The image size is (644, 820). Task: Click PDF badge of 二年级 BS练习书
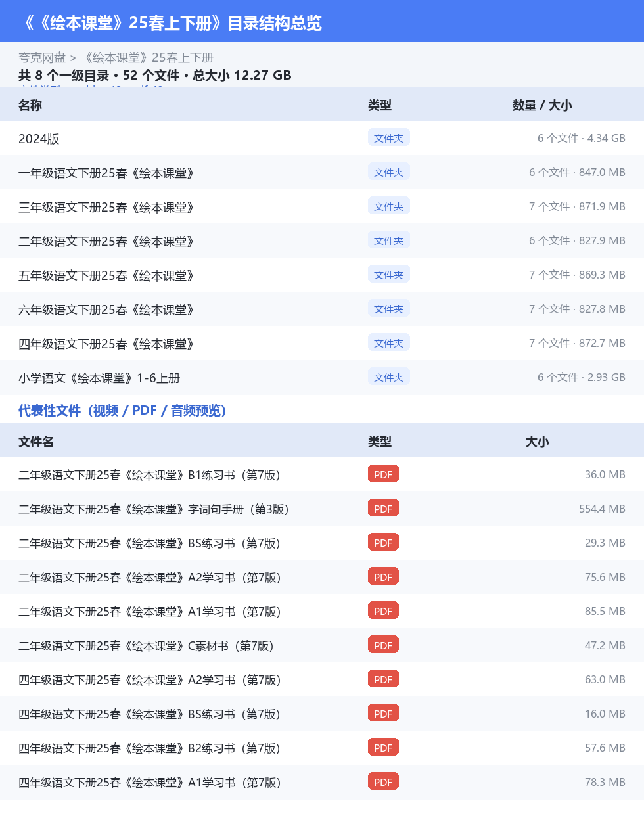[383, 542]
